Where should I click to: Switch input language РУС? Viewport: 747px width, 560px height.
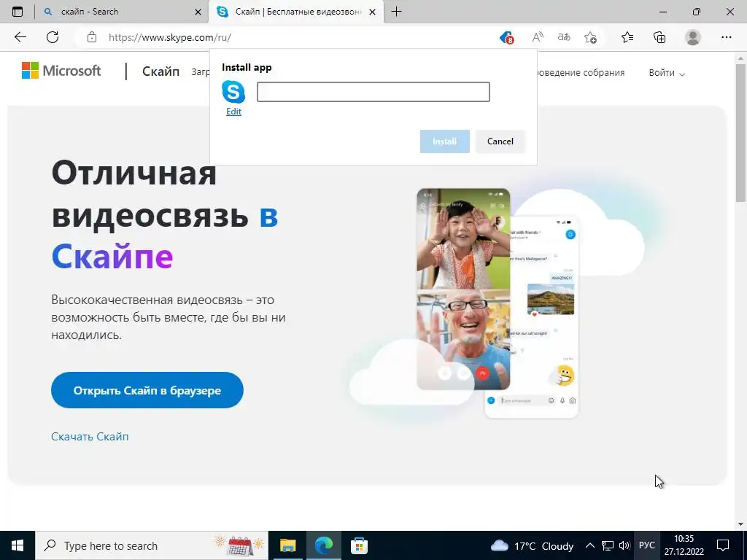coord(646,545)
